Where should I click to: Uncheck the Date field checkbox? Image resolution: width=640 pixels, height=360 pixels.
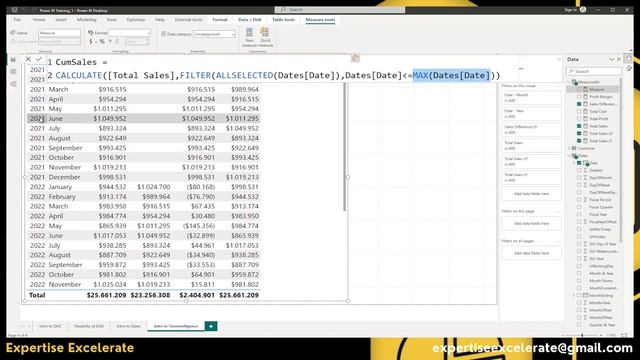tap(579, 163)
